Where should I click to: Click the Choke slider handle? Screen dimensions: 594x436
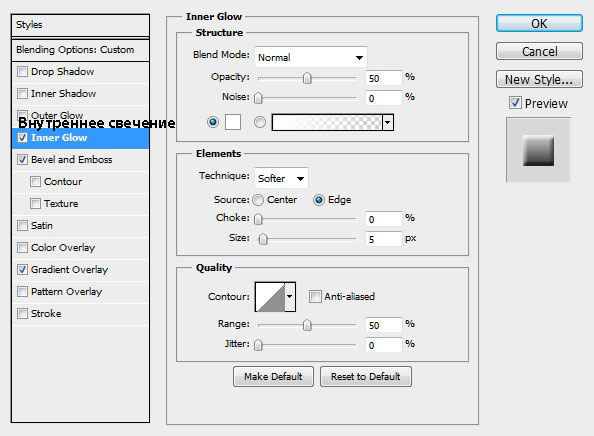coord(258,219)
